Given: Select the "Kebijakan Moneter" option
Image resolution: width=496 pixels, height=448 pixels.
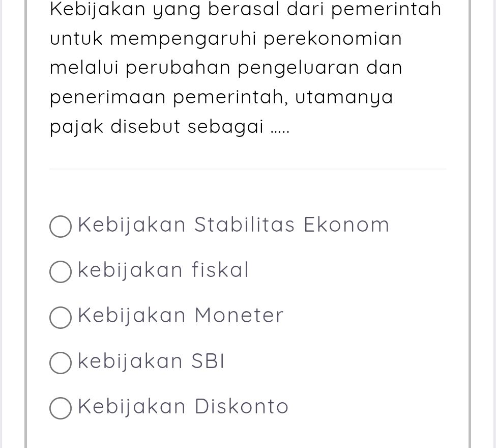Looking at the screenshot, I should [60, 317].
